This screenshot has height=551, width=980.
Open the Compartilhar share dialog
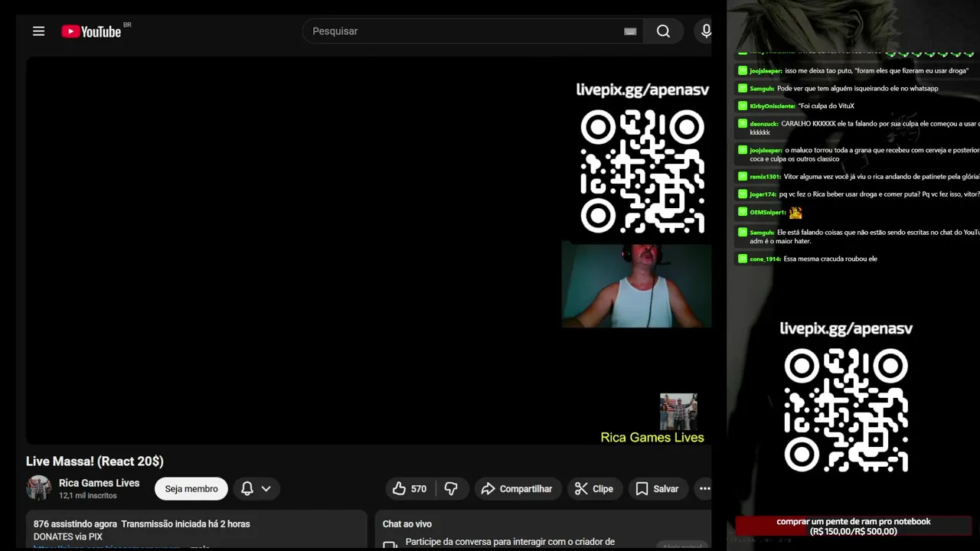pyautogui.click(x=517, y=489)
